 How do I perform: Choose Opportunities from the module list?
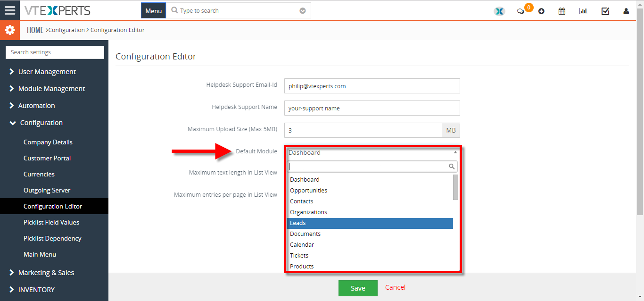(370, 191)
